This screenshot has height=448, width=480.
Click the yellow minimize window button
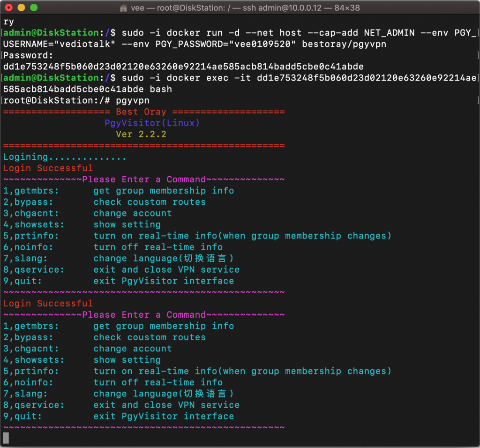pyautogui.click(x=21, y=7)
